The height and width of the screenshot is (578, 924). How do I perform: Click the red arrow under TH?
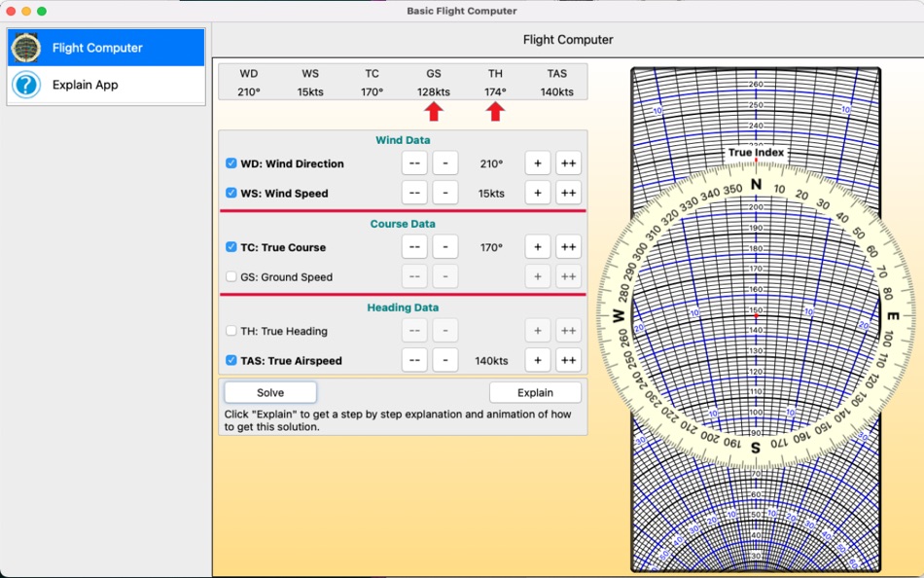tap(495, 111)
